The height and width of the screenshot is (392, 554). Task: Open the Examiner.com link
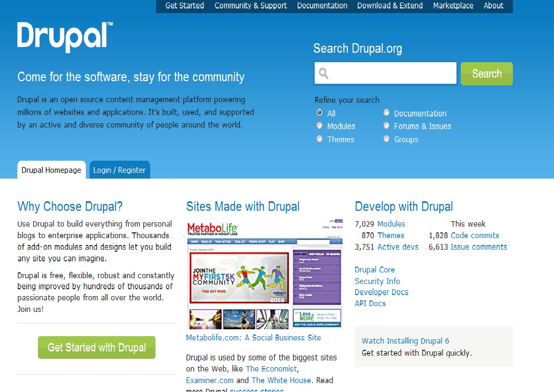pyautogui.click(x=209, y=380)
